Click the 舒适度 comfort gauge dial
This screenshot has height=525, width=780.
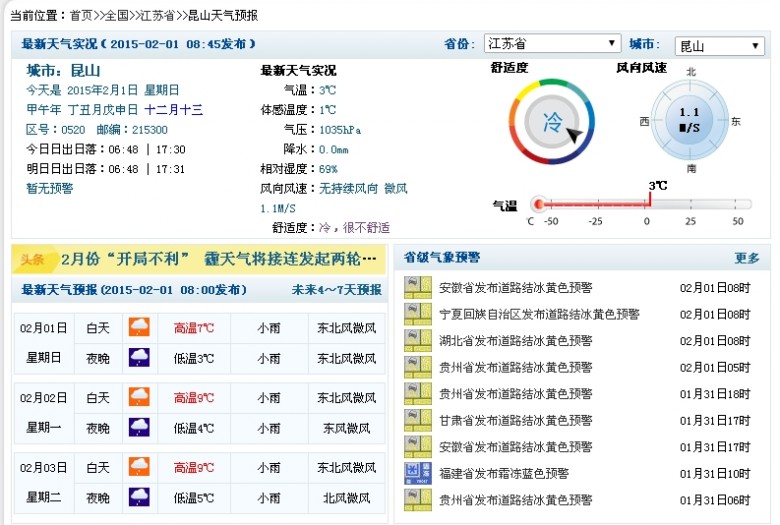pos(551,124)
